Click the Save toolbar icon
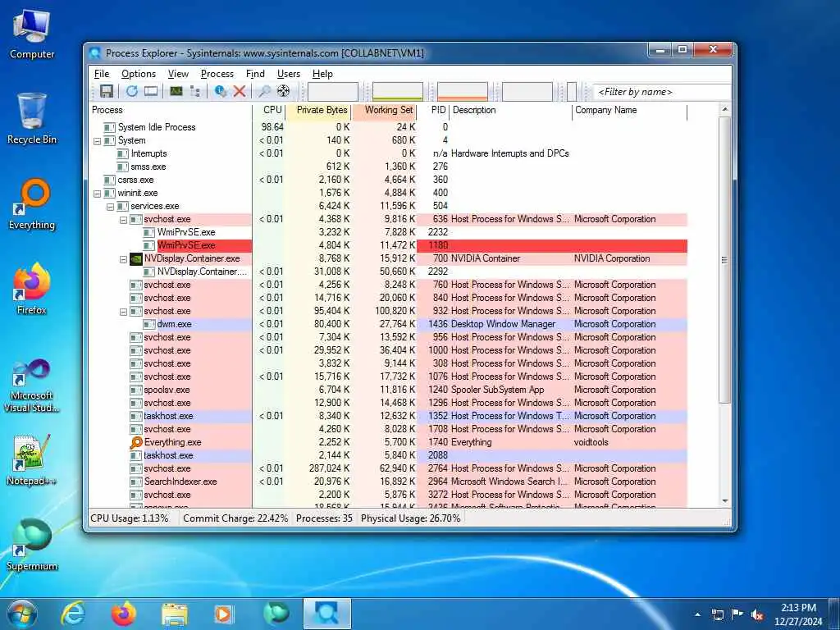Image resolution: width=840 pixels, height=630 pixels. coord(107,92)
